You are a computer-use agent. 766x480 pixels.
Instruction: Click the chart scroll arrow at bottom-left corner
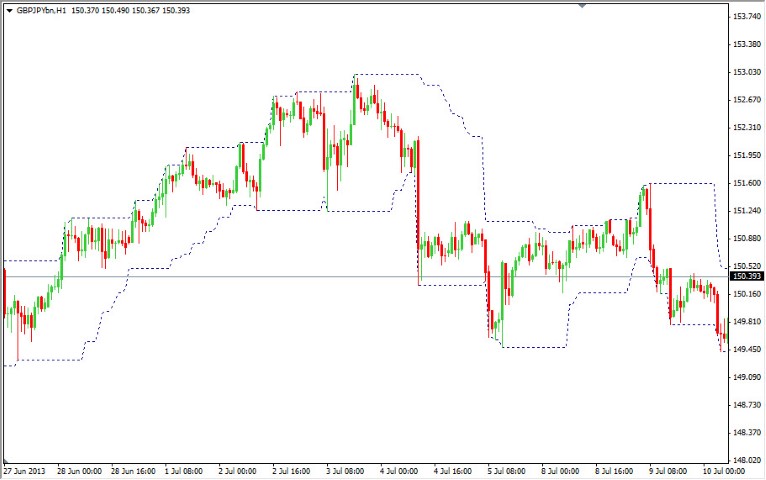[6, 460]
